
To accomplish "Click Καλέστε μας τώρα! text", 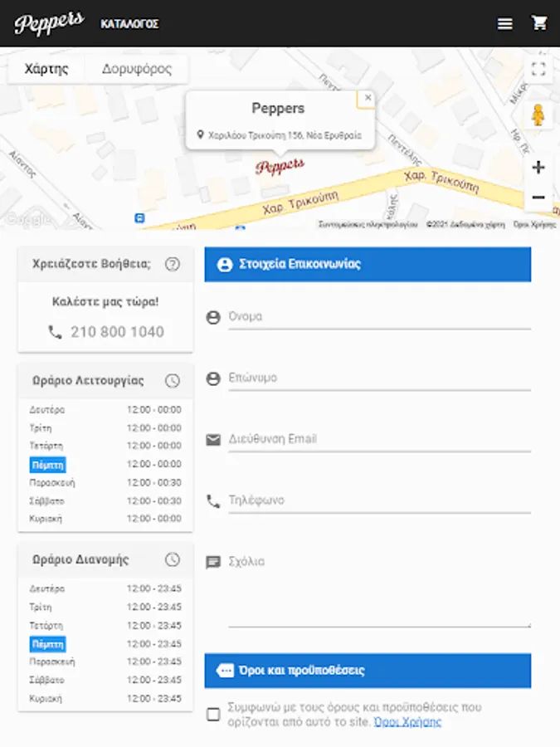I will coord(105,302).
